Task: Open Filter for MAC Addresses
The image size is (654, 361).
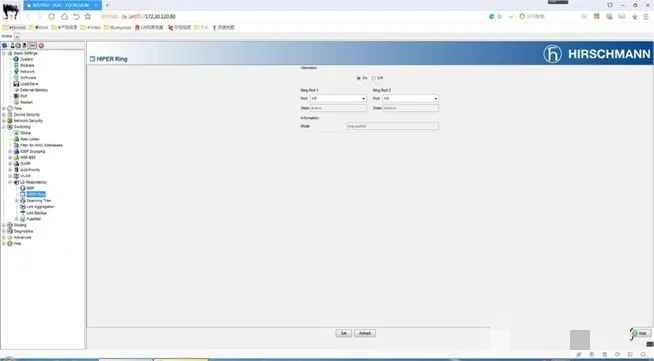Action: click(x=41, y=145)
